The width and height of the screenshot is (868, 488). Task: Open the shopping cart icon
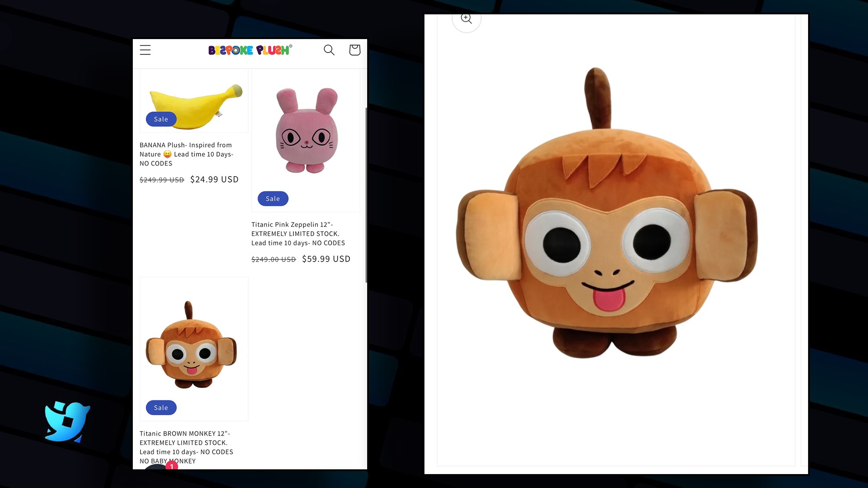click(355, 50)
